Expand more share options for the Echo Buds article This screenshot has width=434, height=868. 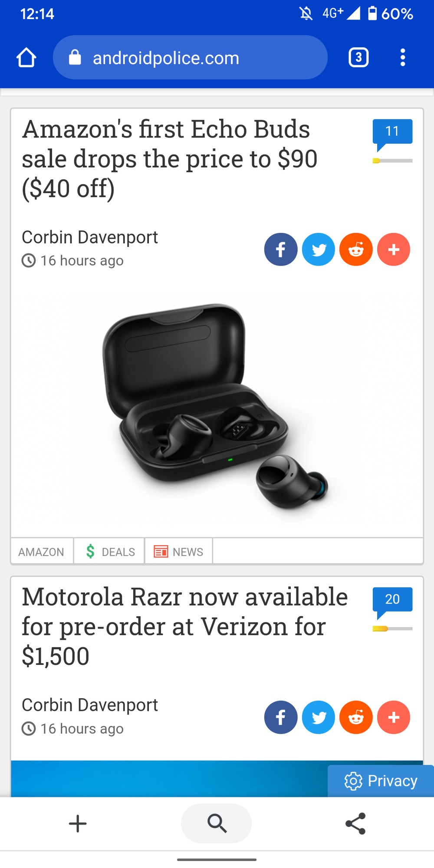(x=394, y=250)
